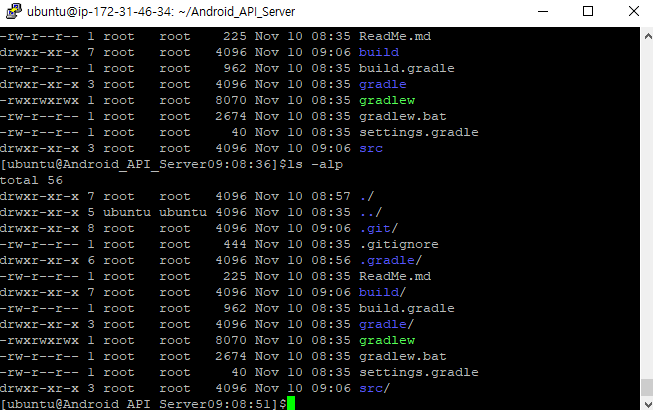Screen dimensions: 653x410
Task: Select the "src/" name with trailing slash
Action: pyautogui.click(x=374, y=388)
